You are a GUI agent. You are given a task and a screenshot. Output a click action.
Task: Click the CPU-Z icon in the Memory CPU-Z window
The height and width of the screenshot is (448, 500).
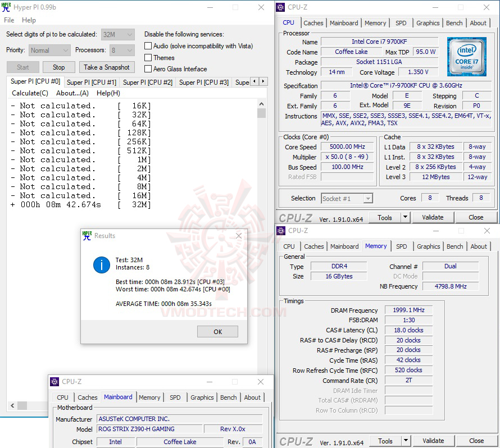pos(281,230)
